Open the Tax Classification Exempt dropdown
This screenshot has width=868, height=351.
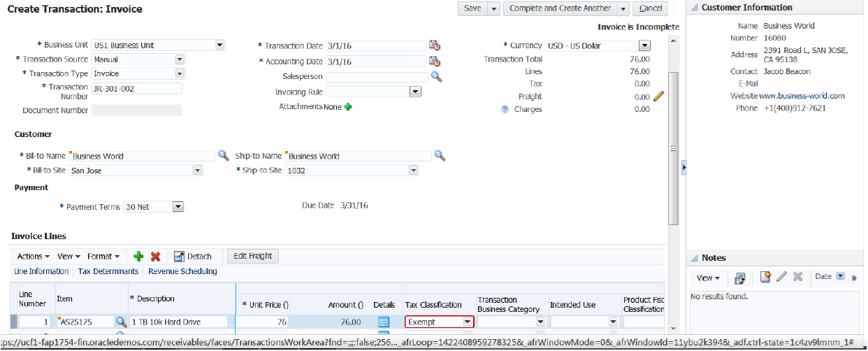click(468, 322)
